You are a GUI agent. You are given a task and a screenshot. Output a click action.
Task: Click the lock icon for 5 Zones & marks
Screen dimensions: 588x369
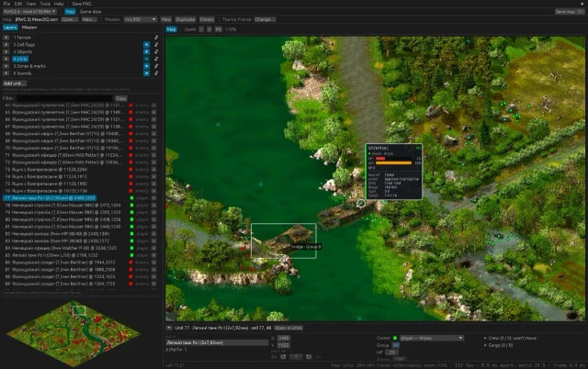click(x=156, y=66)
